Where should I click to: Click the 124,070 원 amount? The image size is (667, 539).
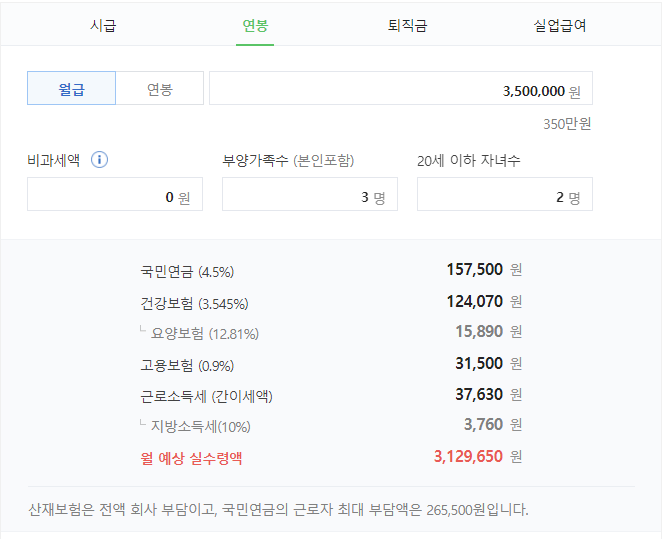coord(484,302)
